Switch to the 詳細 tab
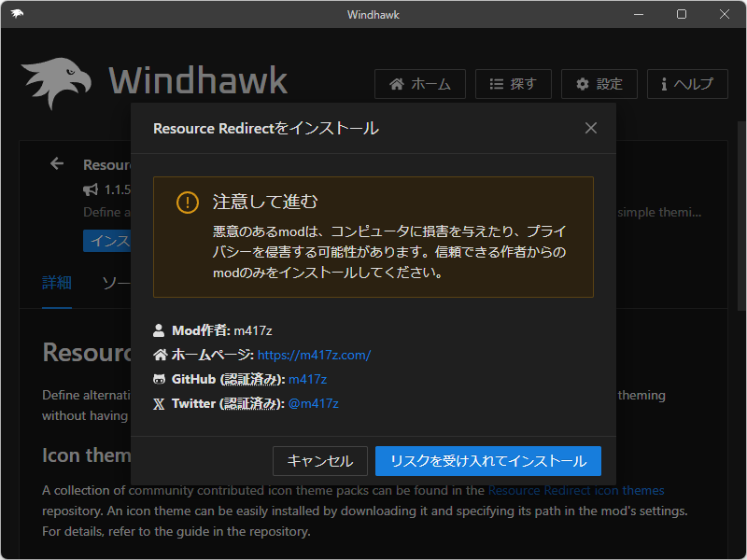 (55, 283)
